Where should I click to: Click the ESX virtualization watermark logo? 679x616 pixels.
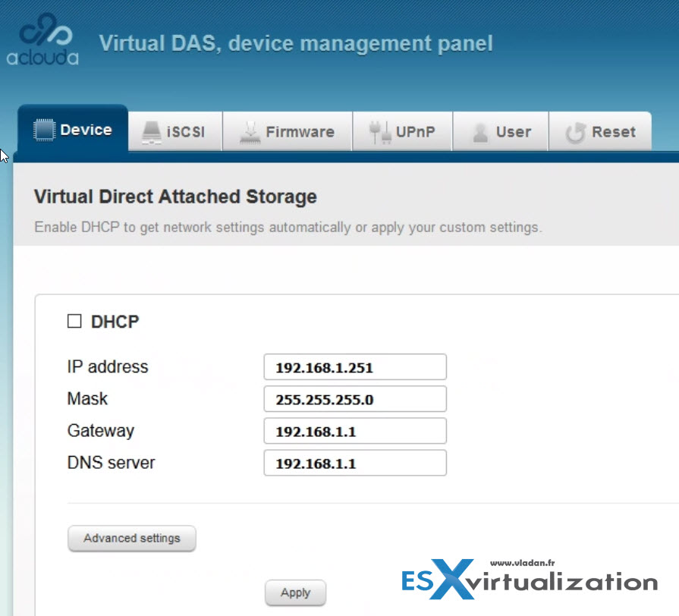530,579
